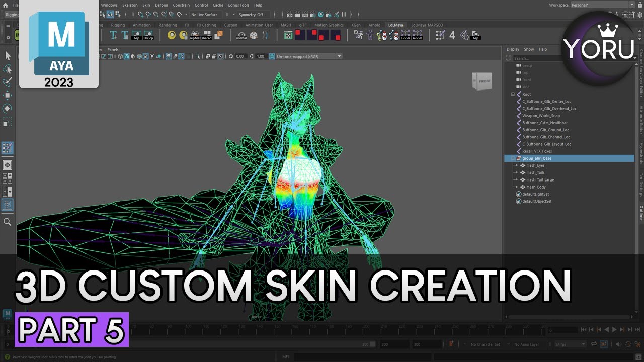Screen dimensions: 644x362
Task: Go to start of playback range
Action: click(584, 330)
